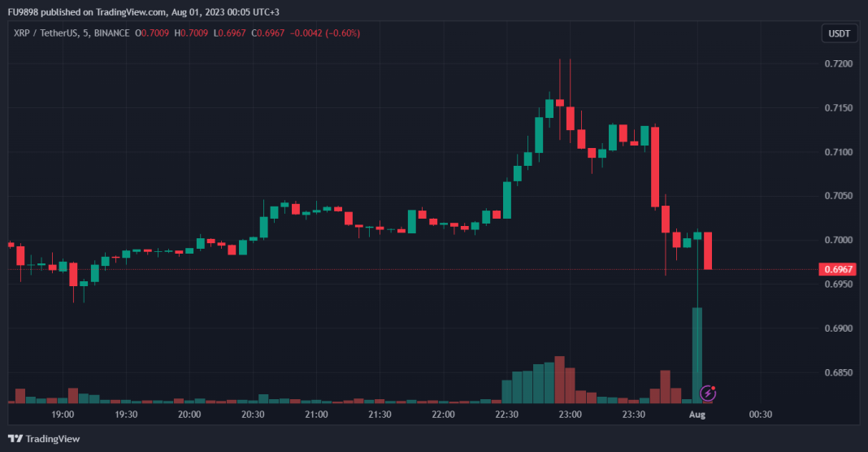Click the 0.6850 price scale label
Screen dimensions: 868x452
click(838, 373)
